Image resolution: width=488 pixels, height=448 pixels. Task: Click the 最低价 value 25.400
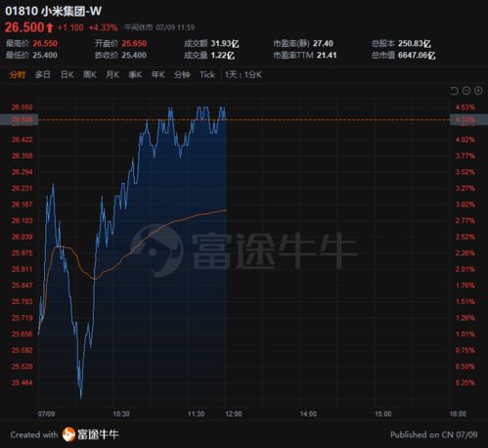pos(45,55)
